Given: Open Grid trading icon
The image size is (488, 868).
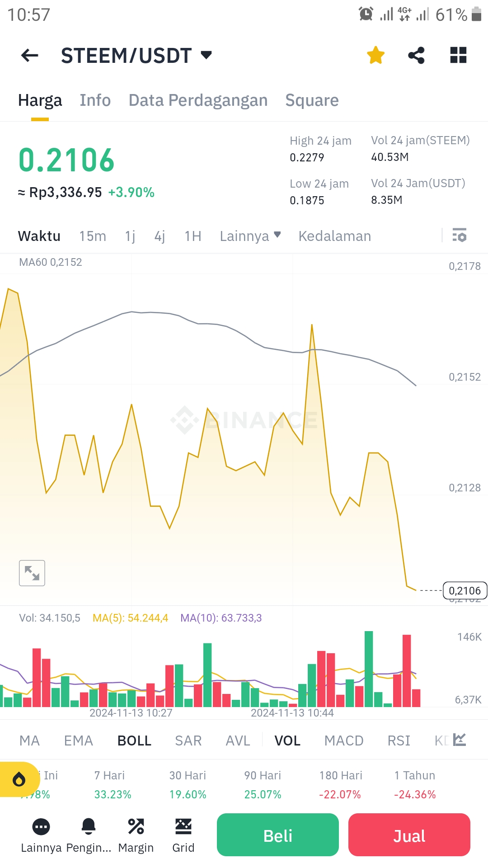Looking at the screenshot, I should coord(183,826).
